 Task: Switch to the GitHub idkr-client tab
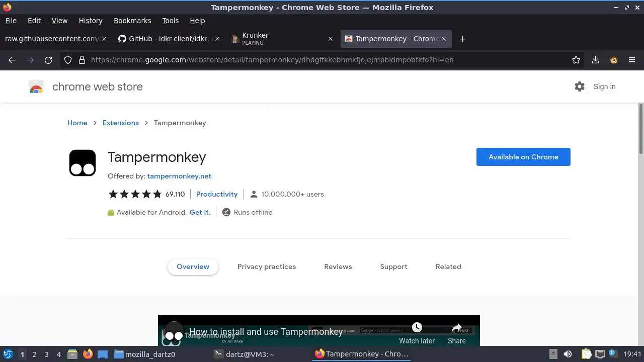(x=169, y=39)
